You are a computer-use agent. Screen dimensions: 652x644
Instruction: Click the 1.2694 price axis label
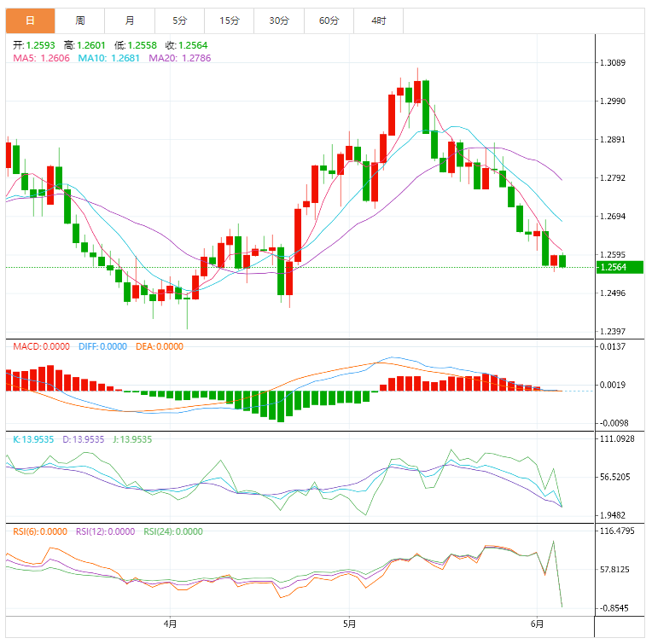[613, 217]
